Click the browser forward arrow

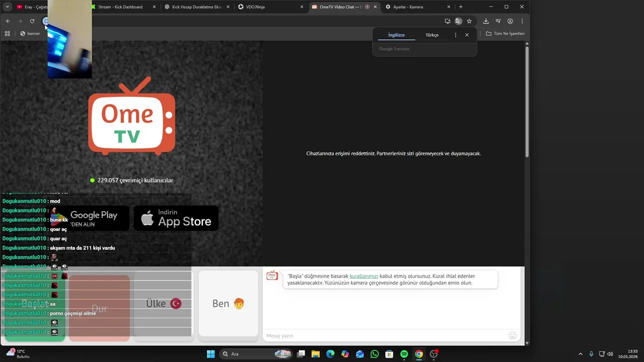click(20, 21)
